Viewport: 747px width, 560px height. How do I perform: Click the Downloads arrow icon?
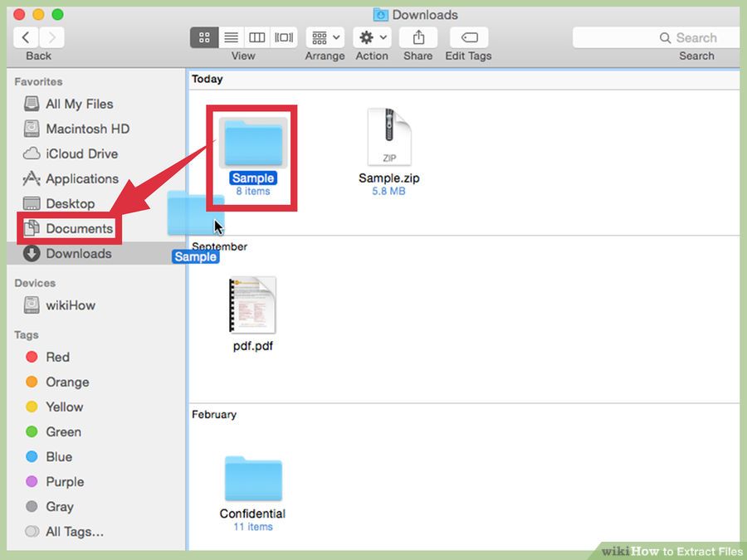tap(32, 253)
